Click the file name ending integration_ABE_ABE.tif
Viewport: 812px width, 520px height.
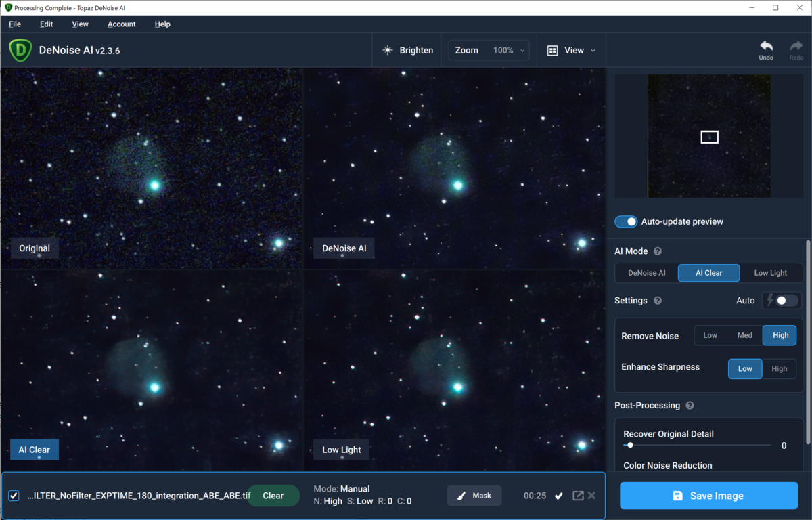[139, 496]
